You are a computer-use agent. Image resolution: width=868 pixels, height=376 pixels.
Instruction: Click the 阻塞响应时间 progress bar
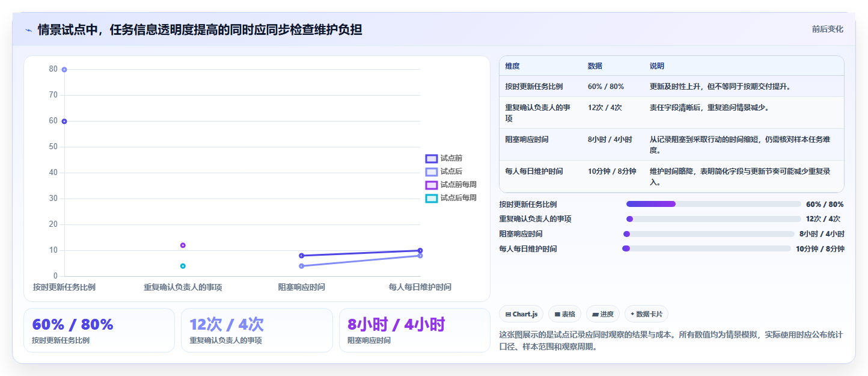(x=709, y=234)
